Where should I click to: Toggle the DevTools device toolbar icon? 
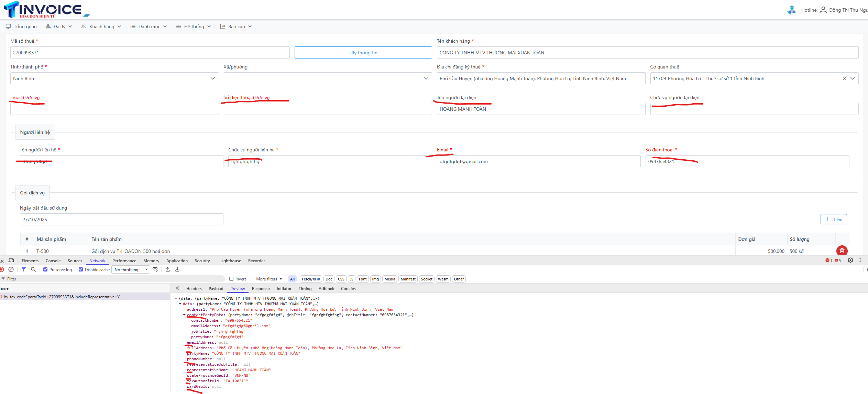tap(11, 260)
